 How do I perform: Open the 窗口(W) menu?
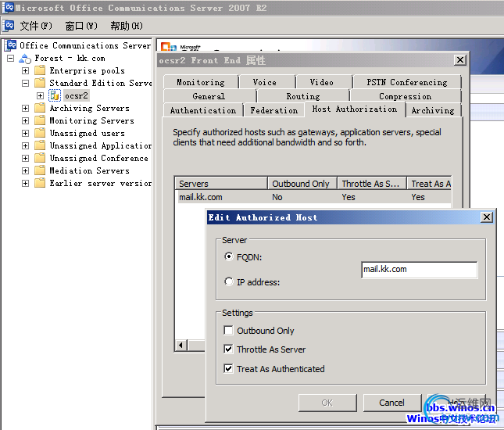[81, 26]
